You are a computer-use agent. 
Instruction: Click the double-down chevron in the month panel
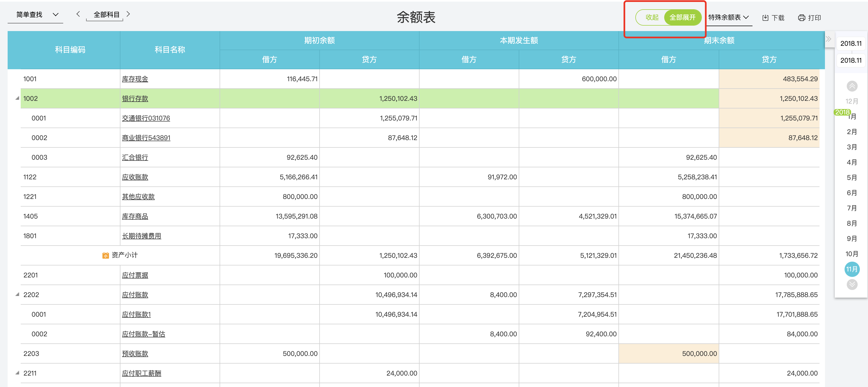[x=852, y=284]
